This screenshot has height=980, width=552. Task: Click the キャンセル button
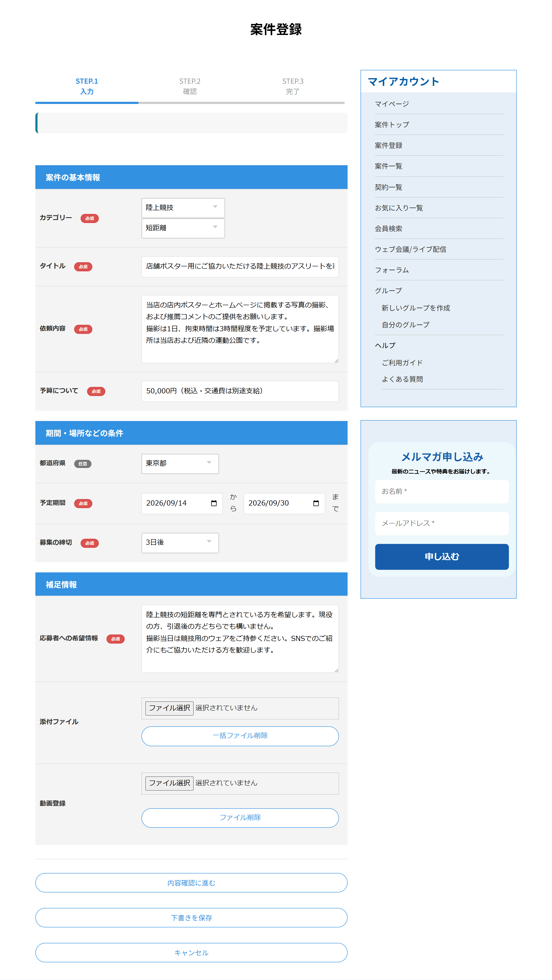pos(191,953)
